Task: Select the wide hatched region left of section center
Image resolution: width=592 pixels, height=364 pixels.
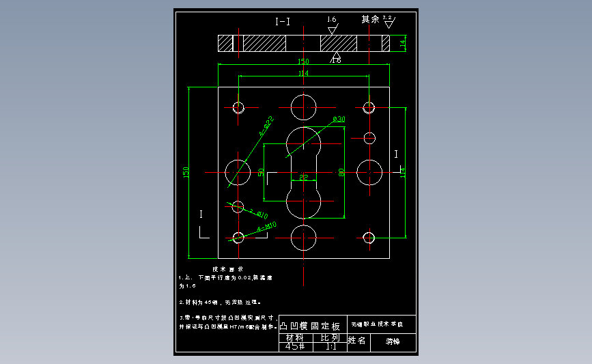Action: (264, 43)
